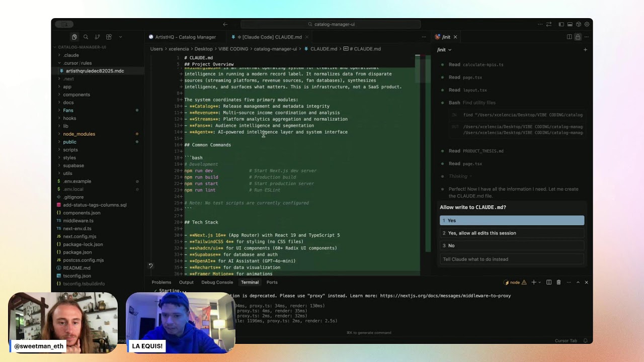Open the Search view icon
644x362 pixels.
(x=86, y=37)
